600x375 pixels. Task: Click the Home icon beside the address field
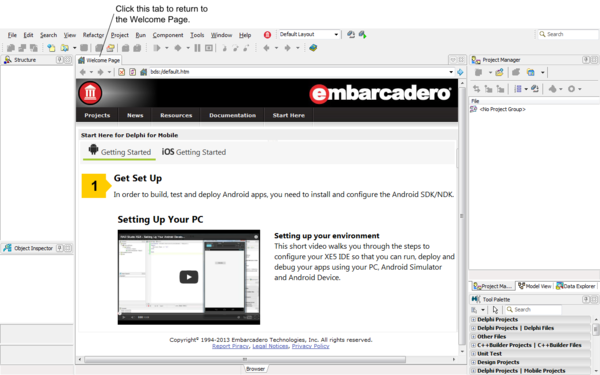coord(143,72)
